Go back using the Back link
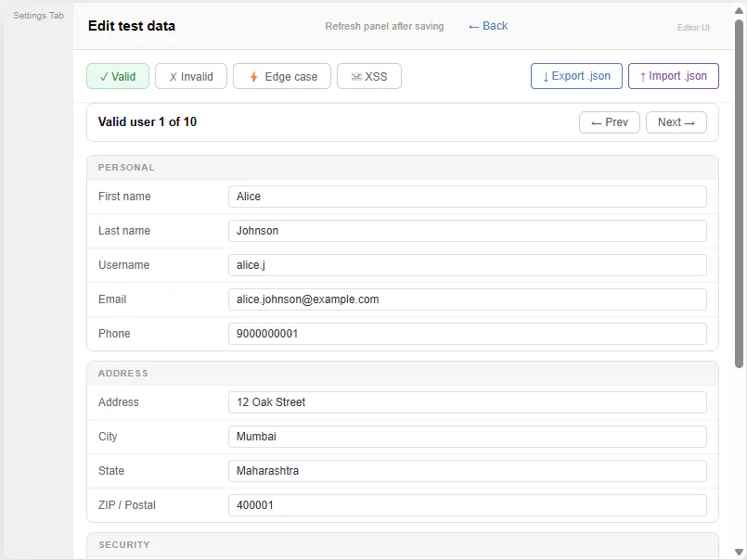 coord(488,26)
